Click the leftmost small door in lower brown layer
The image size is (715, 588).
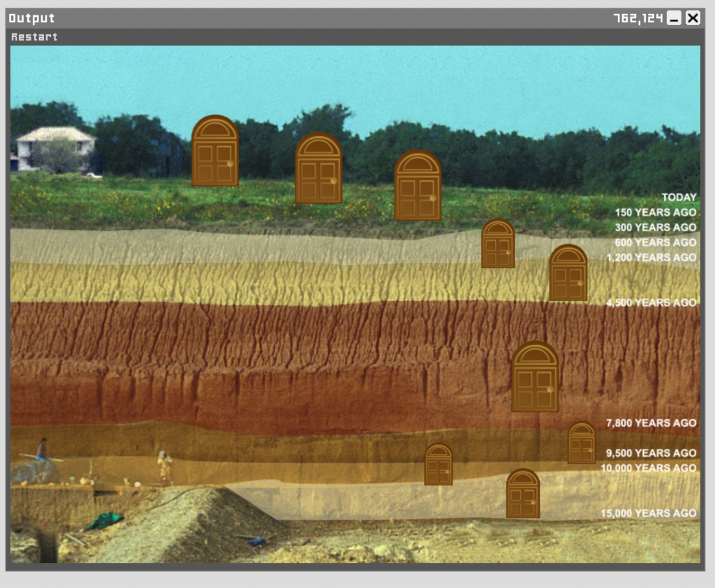coord(438,464)
